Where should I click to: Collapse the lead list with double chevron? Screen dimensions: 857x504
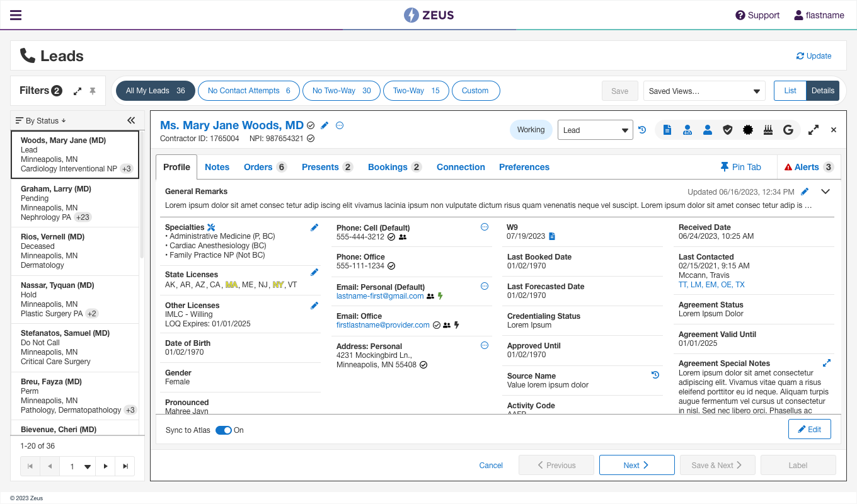[x=131, y=120]
